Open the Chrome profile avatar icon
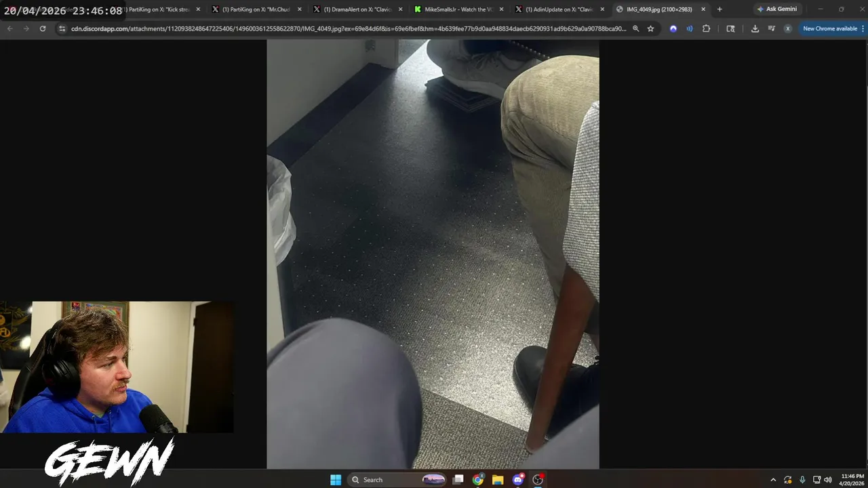Image resolution: width=868 pixels, height=488 pixels. coord(787,28)
